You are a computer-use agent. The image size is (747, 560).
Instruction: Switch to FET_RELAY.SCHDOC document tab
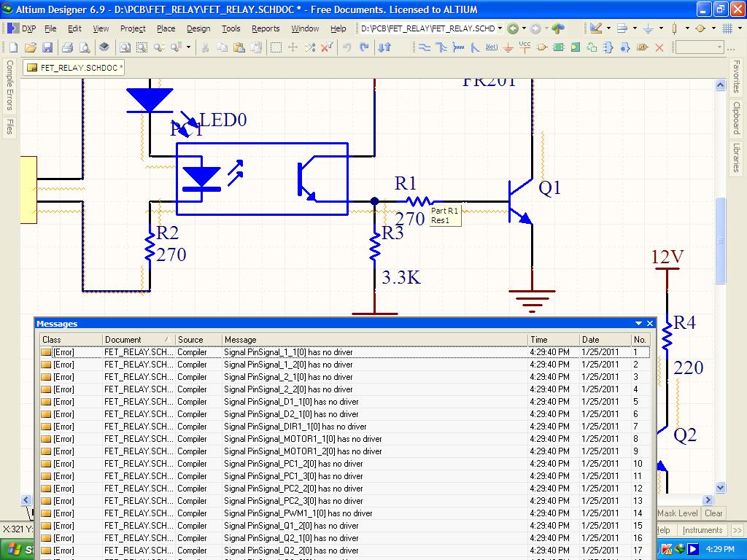pyautogui.click(x=74, y=68)
